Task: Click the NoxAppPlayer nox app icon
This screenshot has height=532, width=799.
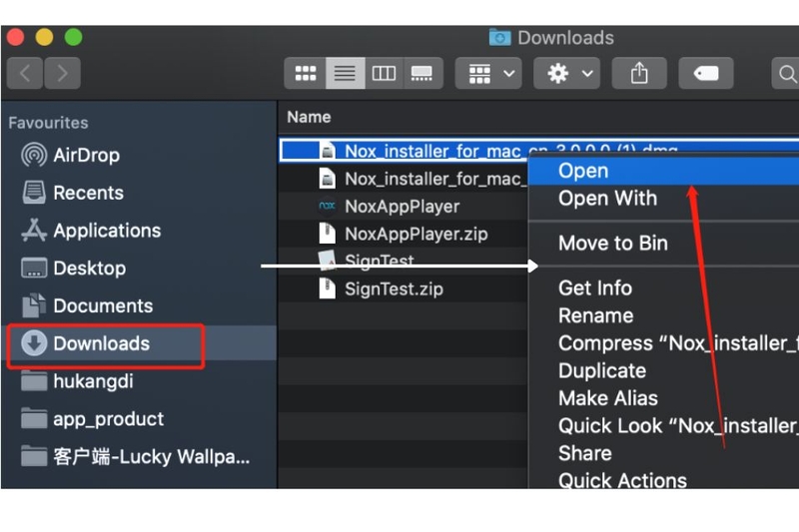Action: (327, 207)
